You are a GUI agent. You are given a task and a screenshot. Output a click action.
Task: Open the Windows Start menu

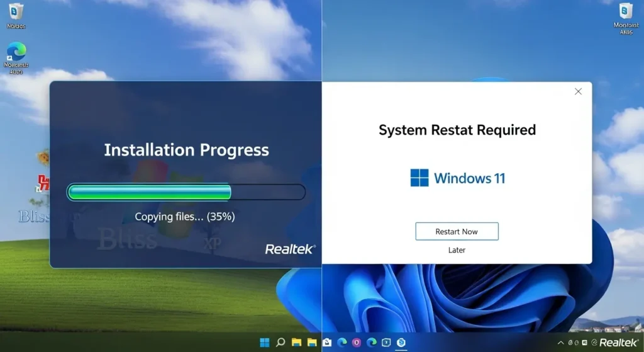tap(265, 342)
